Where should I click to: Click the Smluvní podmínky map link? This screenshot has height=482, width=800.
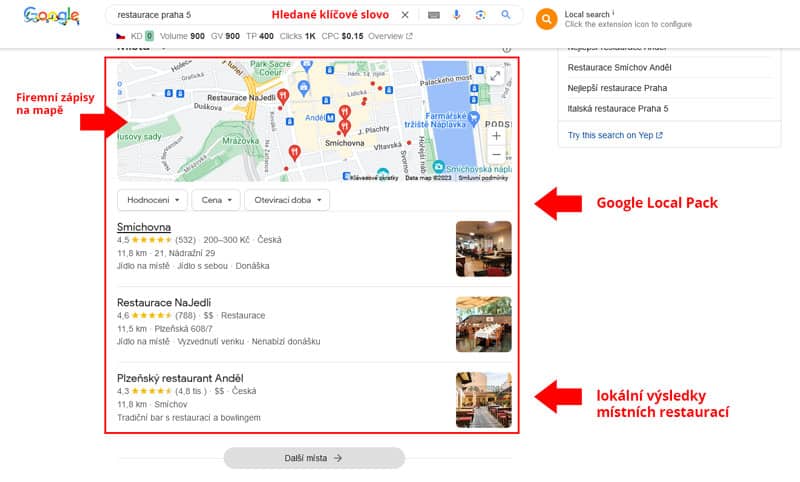(x=483, y=178)
